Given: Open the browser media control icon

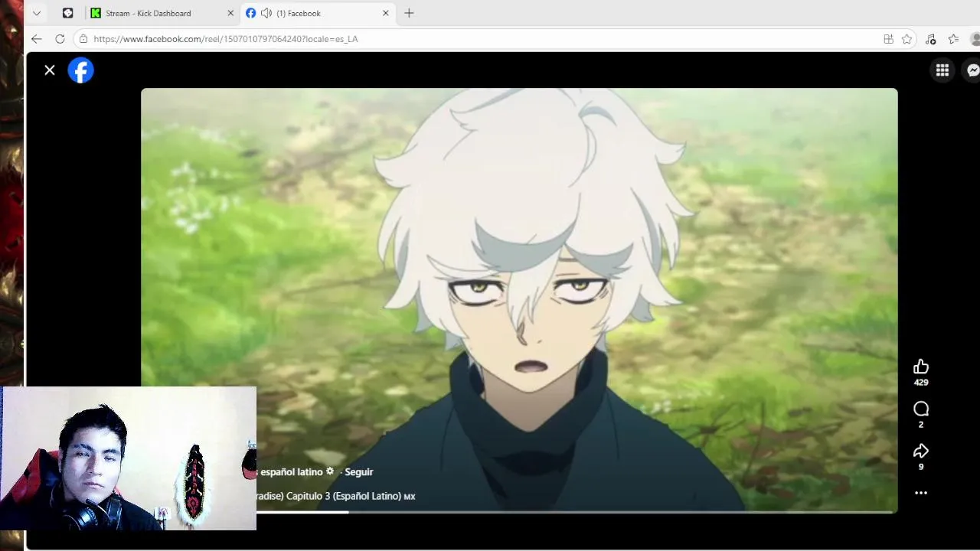Looking at the screenshot, I should 931,39.
